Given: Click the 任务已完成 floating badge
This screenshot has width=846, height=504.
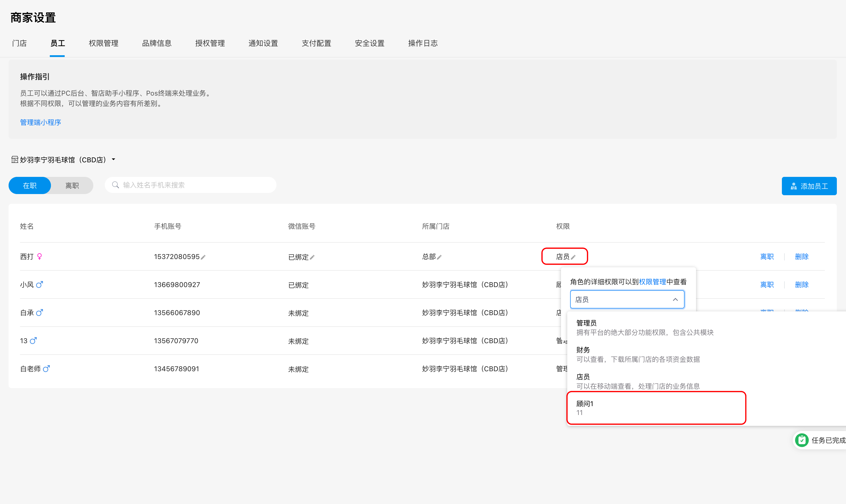Looking at the screenshot, I should 820,440.
